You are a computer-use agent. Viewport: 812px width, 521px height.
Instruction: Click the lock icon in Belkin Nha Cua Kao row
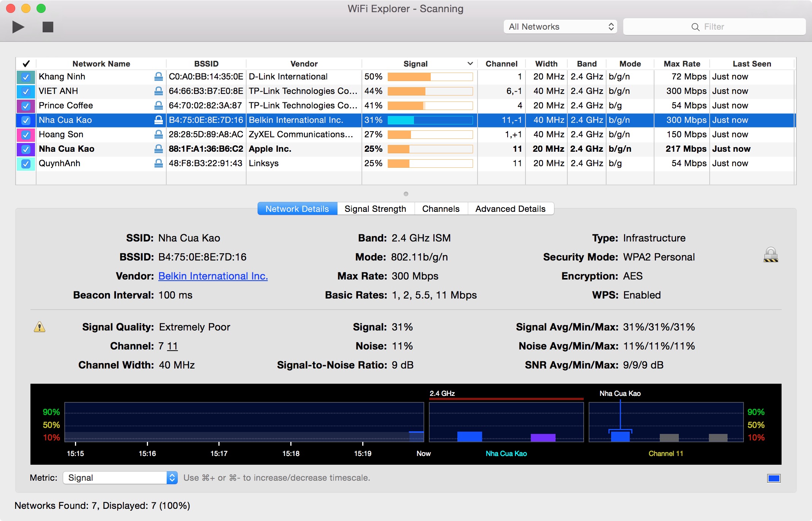[x=159, y=120]
